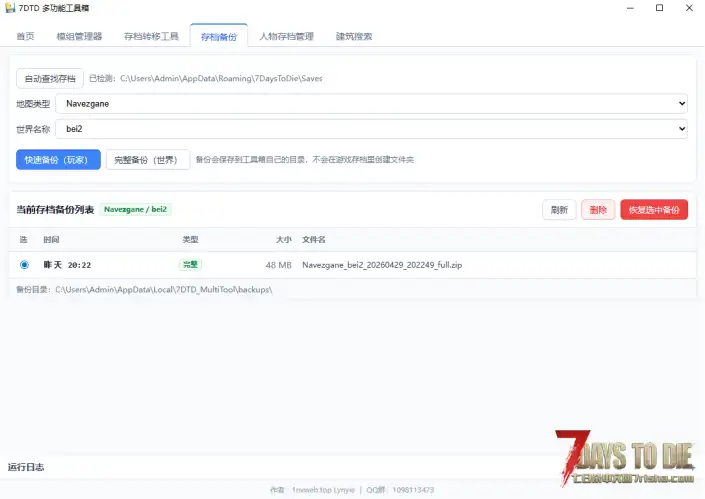Click the 大小 column header

pos(284,240)
